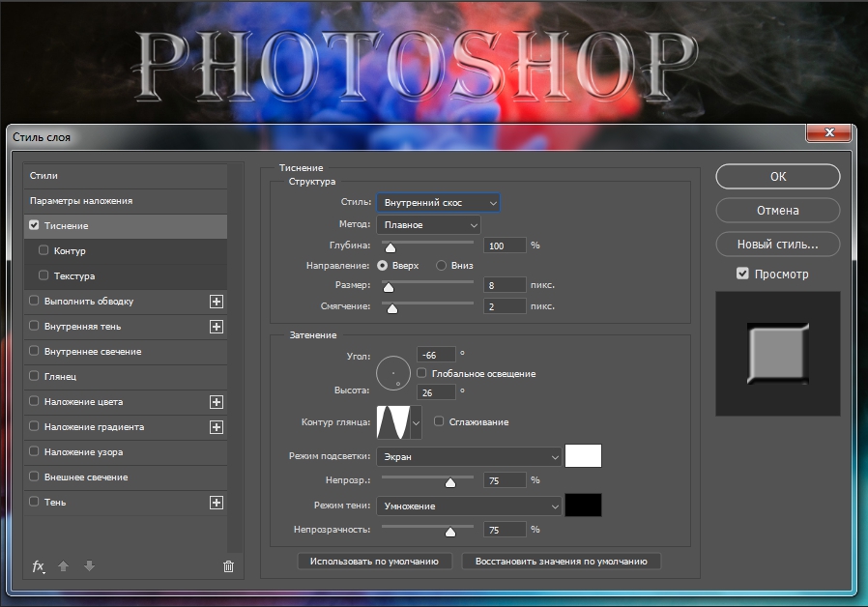Enable the Контур sub-effect checkbox
Image resolution: width=868 pixels, height=607 pixels.
tap(43, 250)
